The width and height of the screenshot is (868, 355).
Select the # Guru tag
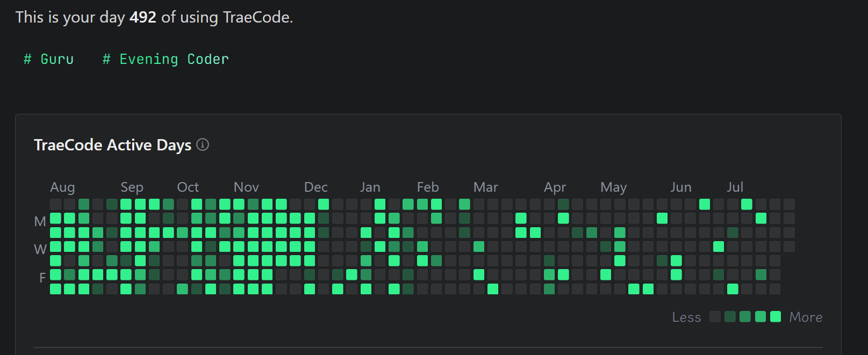point(49,59)
